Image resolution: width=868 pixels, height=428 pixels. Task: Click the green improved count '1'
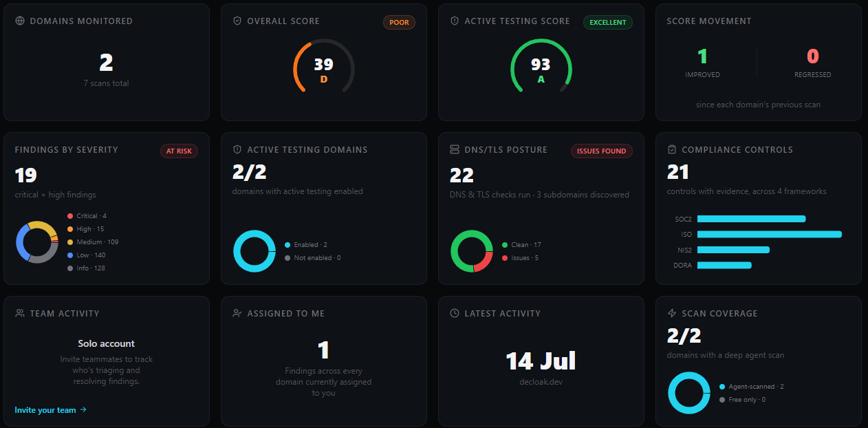point(702,56)
